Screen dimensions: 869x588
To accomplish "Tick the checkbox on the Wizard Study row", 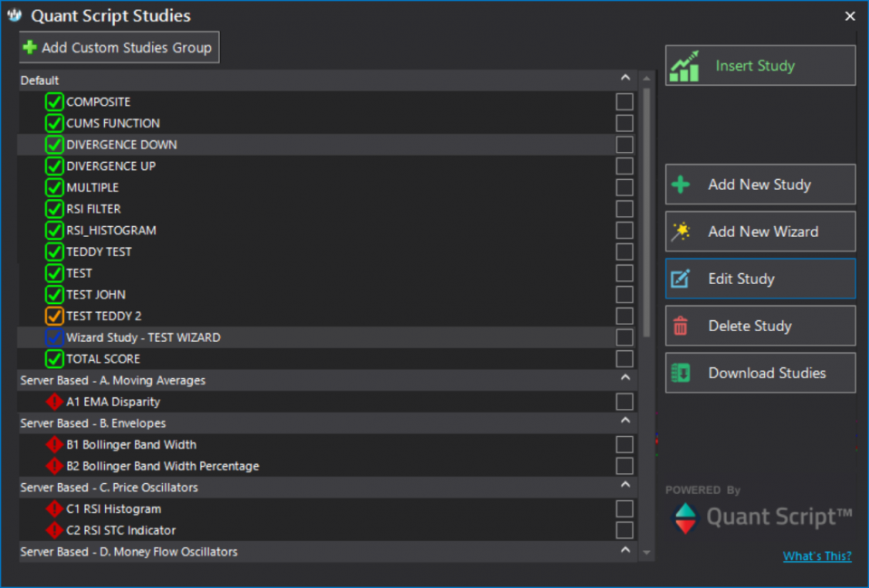I will click(625, 337).
